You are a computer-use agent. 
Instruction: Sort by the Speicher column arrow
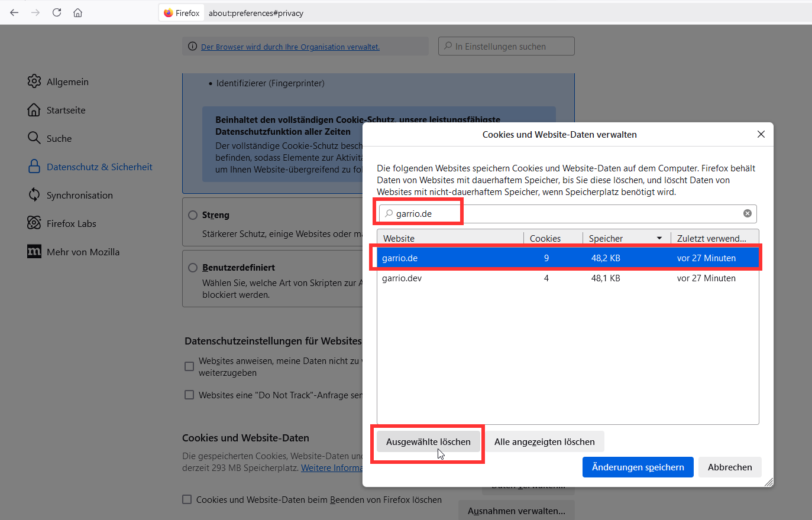pos(659,238)
